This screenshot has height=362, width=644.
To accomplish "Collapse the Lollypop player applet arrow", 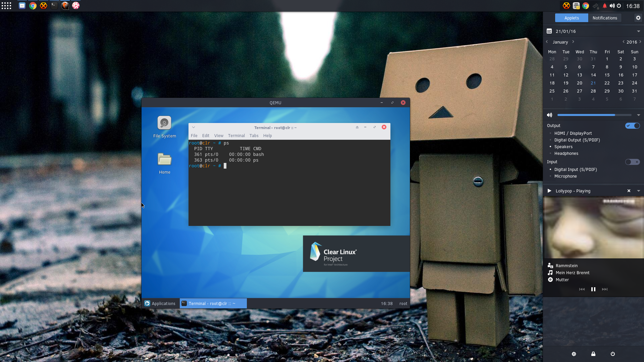I will (639, 191).
